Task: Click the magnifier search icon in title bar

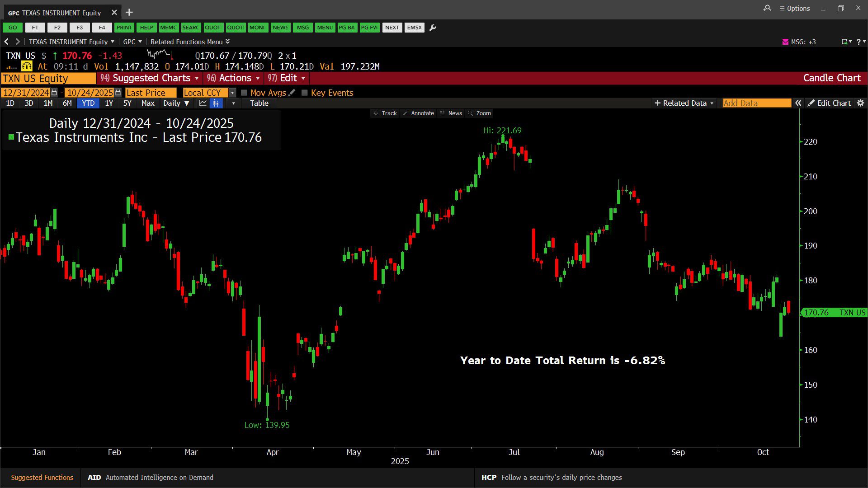Action: pyautogui.click(x=767, y=8)
